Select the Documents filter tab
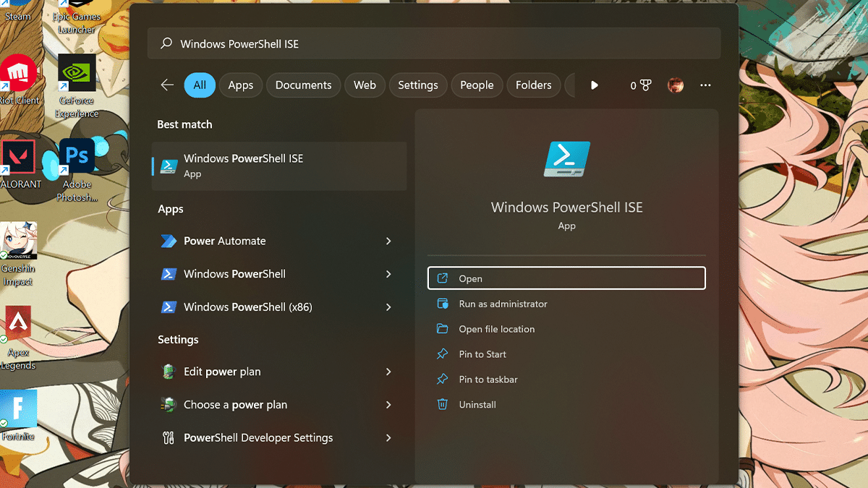The image size is (868, 488). click(x=303, y=85)
